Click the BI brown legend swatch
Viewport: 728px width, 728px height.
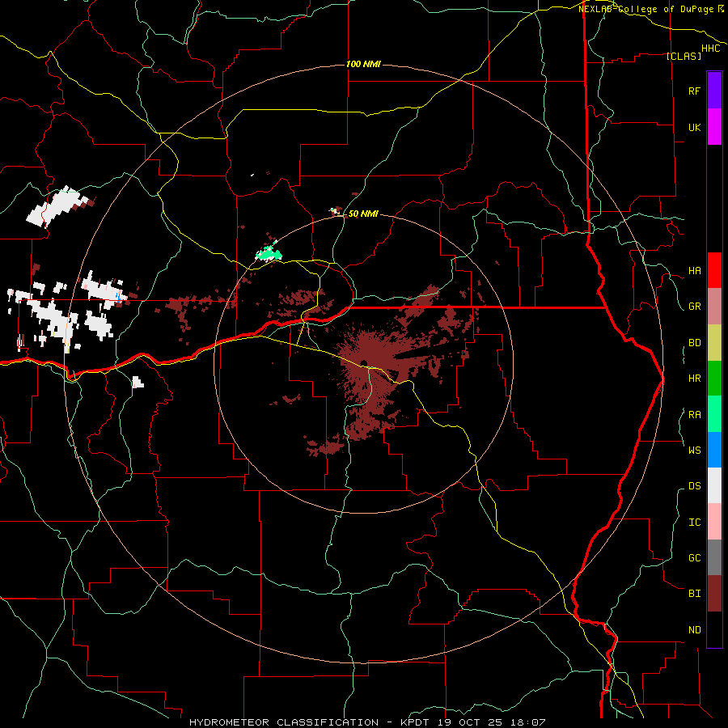pos(714,594)
